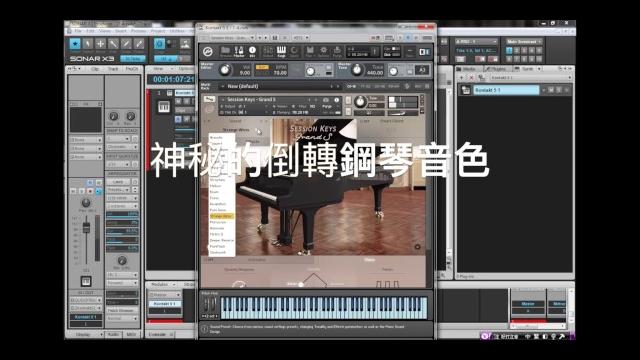This screenshot has width=640, height=360.
Task: Toggle the Ext sync indicator in Master Editor
Action: 262,67
